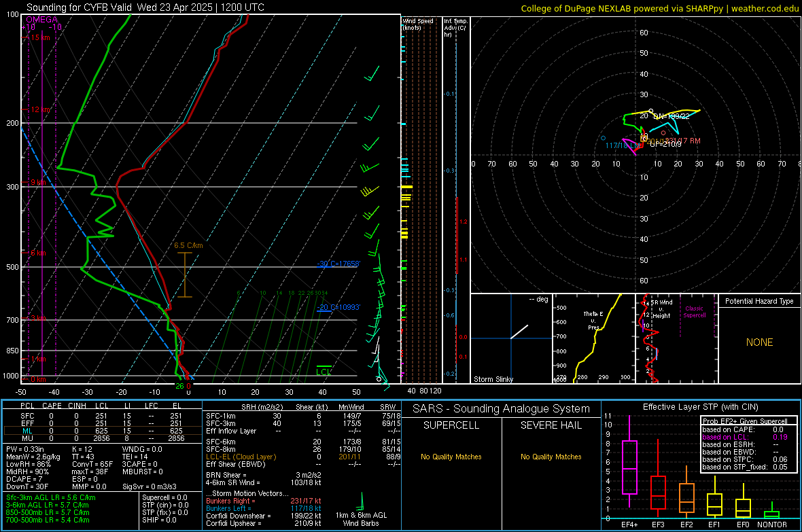Click the magenta 'based on LCL:' probability line
The image size is (802, 532).
745,438
